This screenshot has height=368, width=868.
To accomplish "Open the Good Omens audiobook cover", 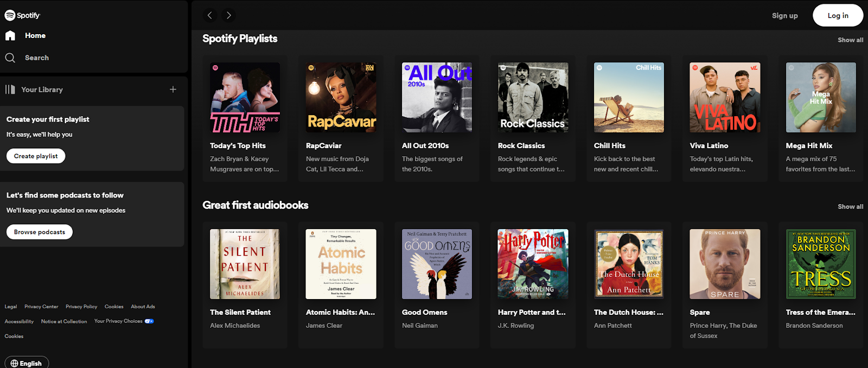I will click(x=437, y=264).
